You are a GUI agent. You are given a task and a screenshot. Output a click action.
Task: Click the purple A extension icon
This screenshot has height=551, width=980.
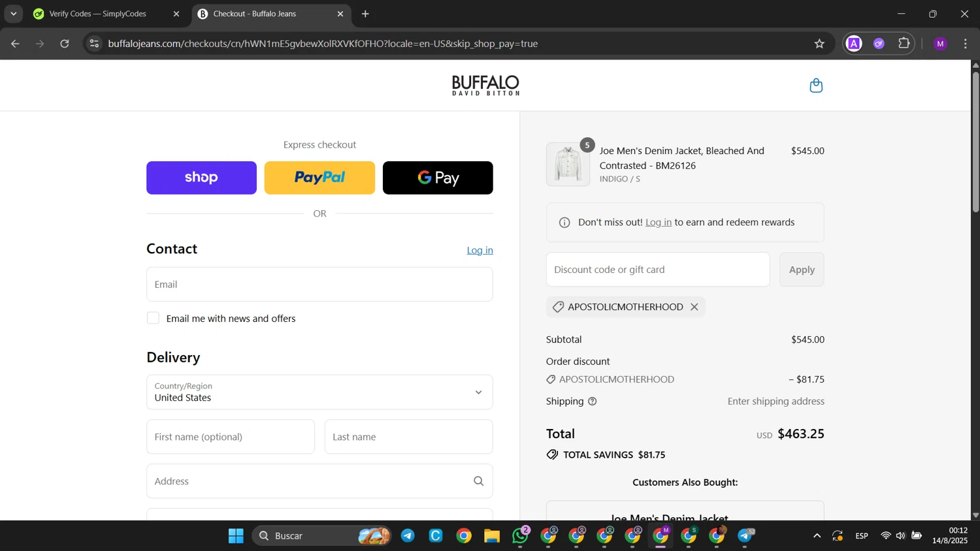[x=854, y=44]
